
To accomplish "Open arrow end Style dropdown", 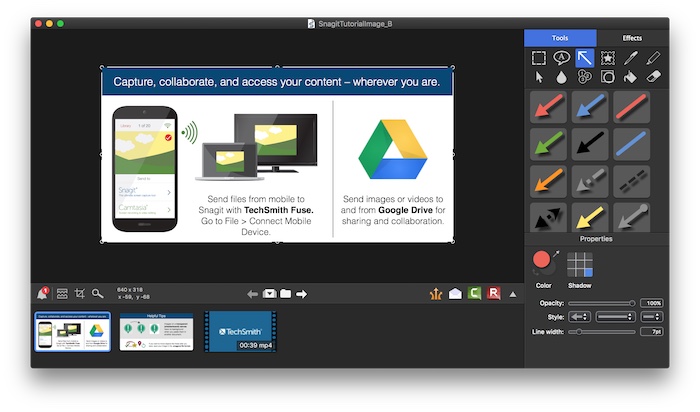I will (x=579, y=317).
